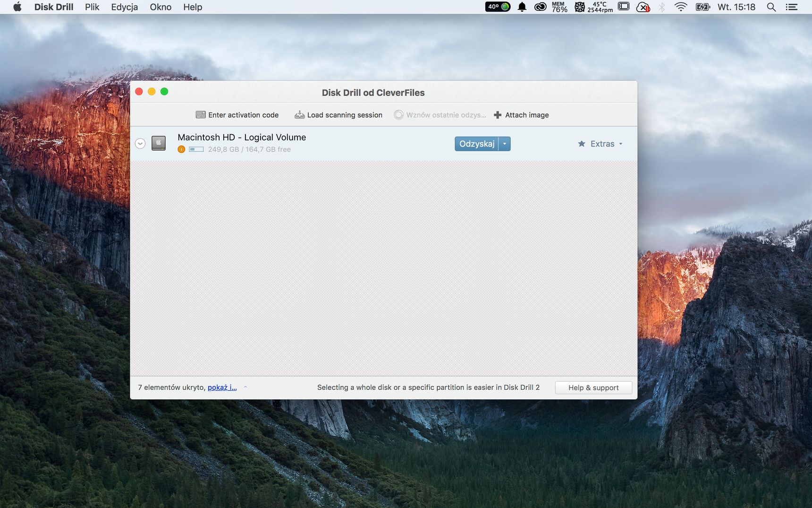The width and height of the screenshot is (812, 508).
Task: Click the MEM 76% memory indicator
Action: coord(559,7)
